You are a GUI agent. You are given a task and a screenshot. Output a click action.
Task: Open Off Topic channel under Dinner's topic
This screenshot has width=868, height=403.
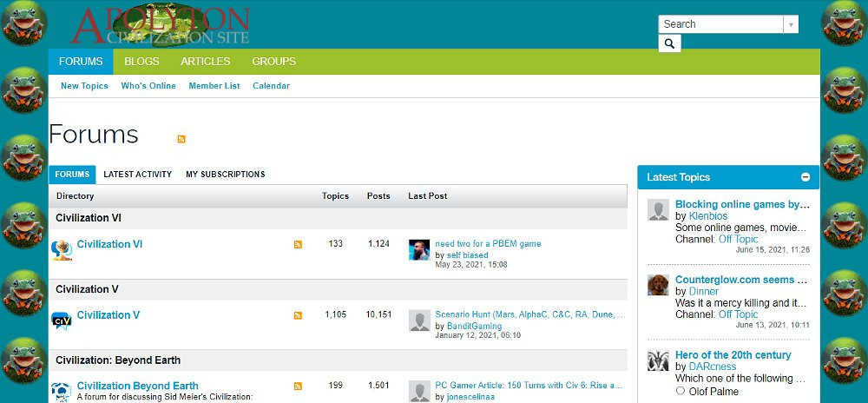[739, 314]
